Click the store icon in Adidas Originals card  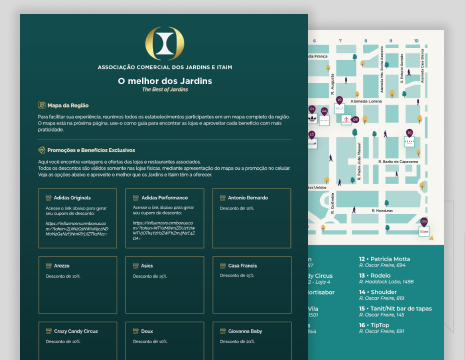pos(49,198)
